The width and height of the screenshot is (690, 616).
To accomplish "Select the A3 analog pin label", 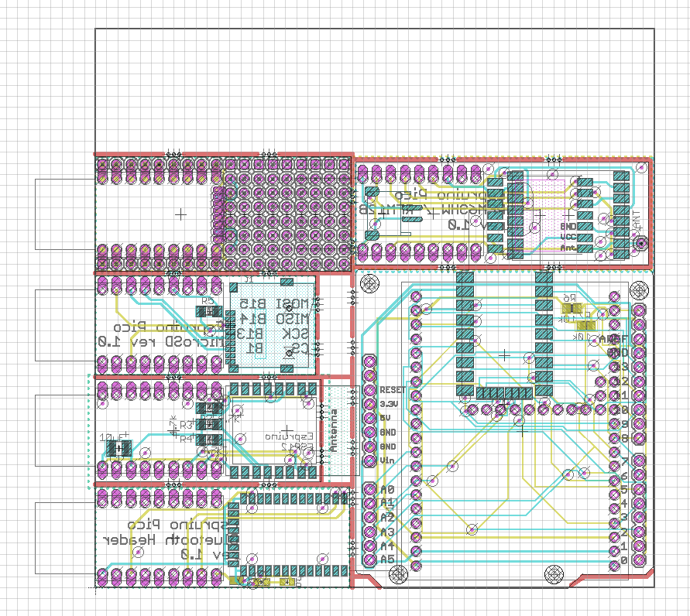I will pyautogui.click(x=386, y=532).
